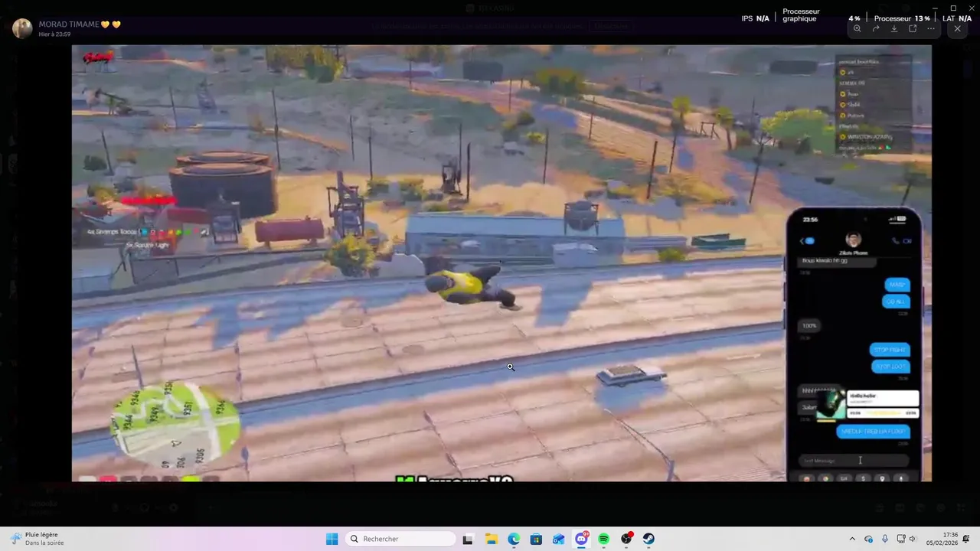This screenshot has height=551, width=980.
Task: Open Spotify from the taskbar
Action: tap(604, 539)
